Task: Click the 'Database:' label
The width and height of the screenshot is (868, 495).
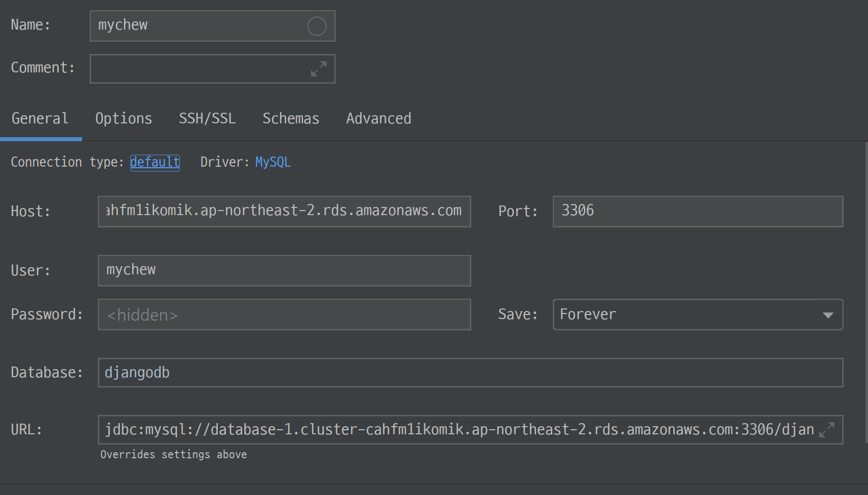Action: tap(47, 372)
